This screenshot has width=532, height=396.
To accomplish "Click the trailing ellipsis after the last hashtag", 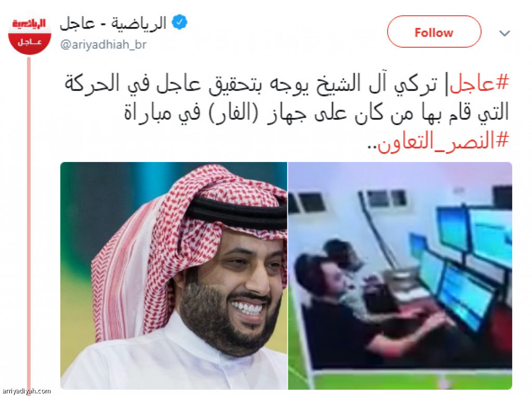I will point(372,147).
